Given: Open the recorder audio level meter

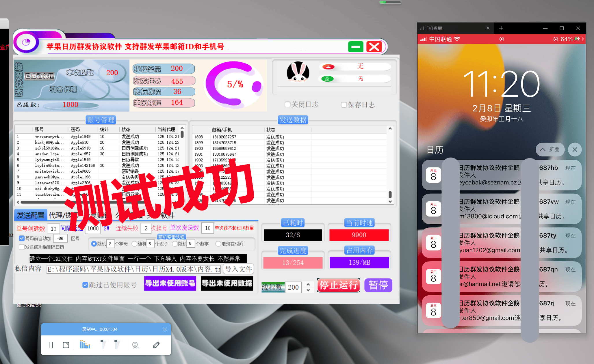Looking at the screenshot, I should click(85, 344).
